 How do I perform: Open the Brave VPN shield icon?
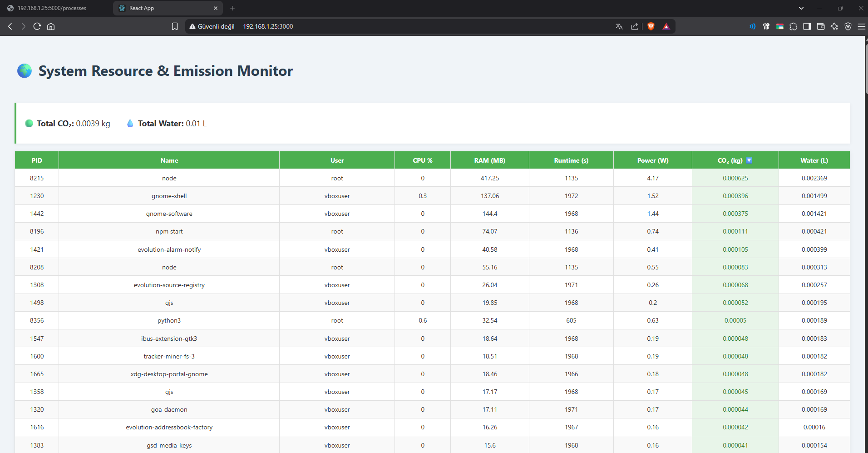[848, 26]
